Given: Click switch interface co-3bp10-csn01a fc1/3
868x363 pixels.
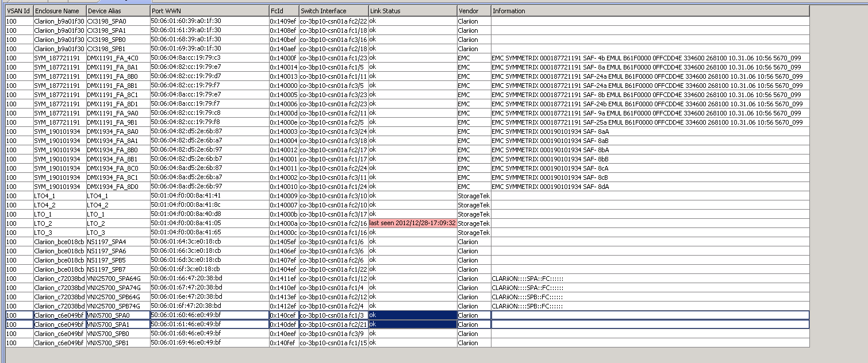Looking at the screenshot, I should pyautogui.click(x=333, y=315).
